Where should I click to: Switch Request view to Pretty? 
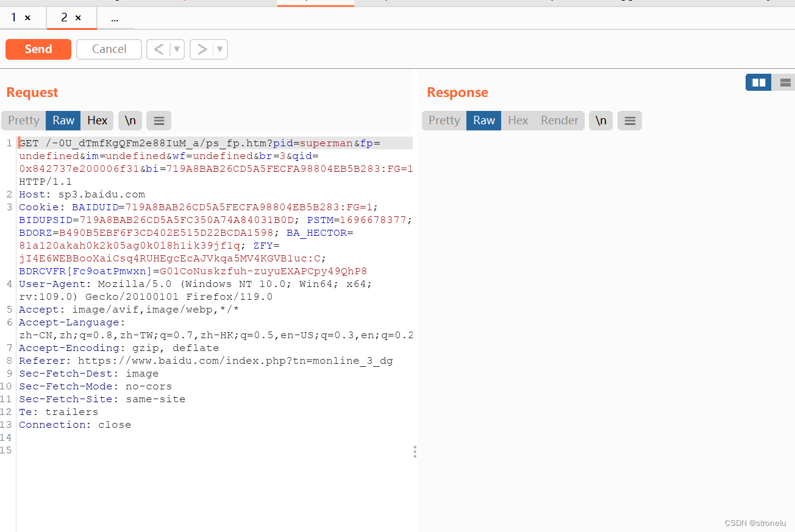point(24,121)
